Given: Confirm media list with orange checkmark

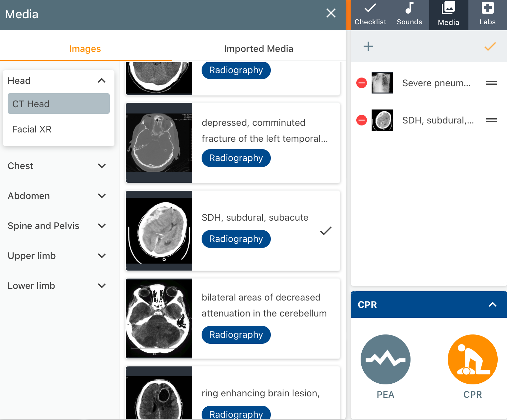Looking at the screenshot, I should [x=490, y=46].
